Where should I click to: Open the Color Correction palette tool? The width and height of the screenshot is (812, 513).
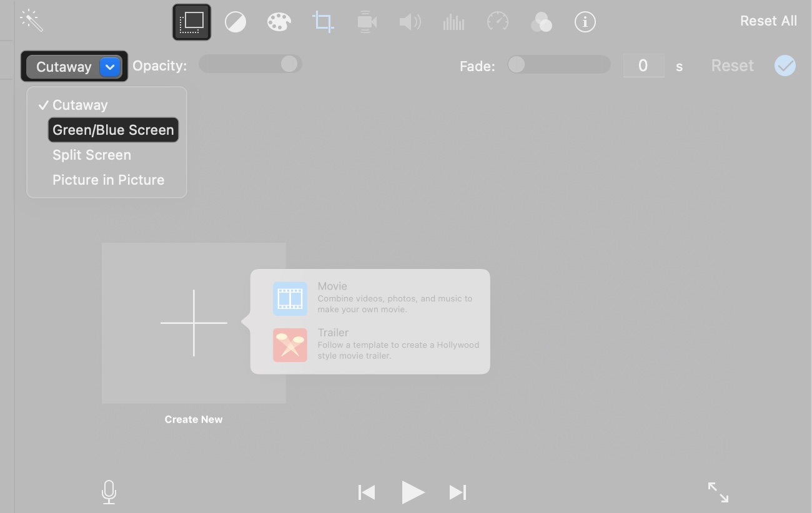[279, 21]
